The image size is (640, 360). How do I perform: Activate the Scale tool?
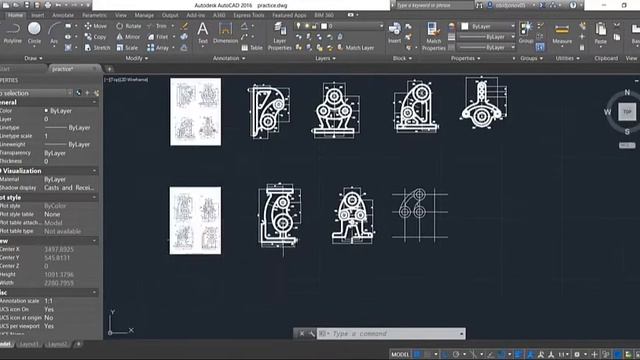pos(127,48)
